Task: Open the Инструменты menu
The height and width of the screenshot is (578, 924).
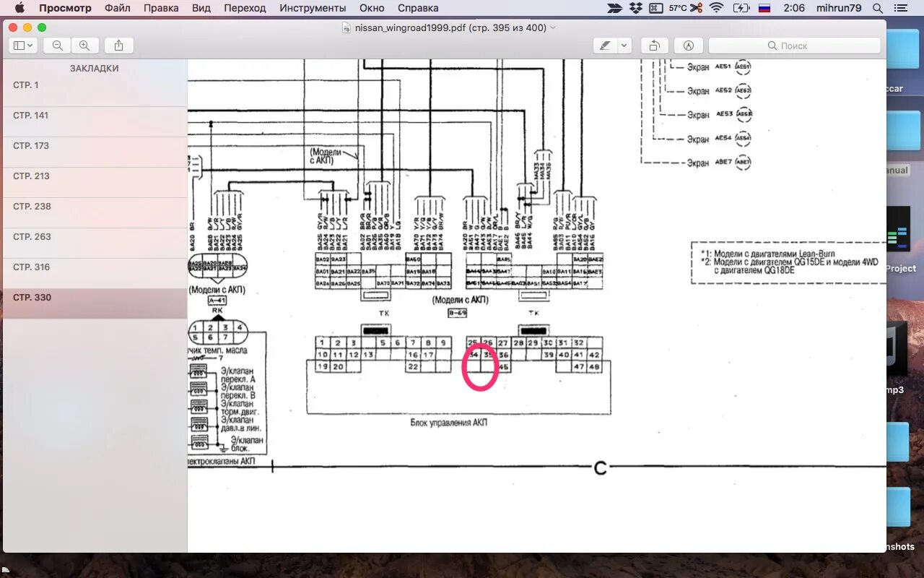Action: (x=313, y=8)
